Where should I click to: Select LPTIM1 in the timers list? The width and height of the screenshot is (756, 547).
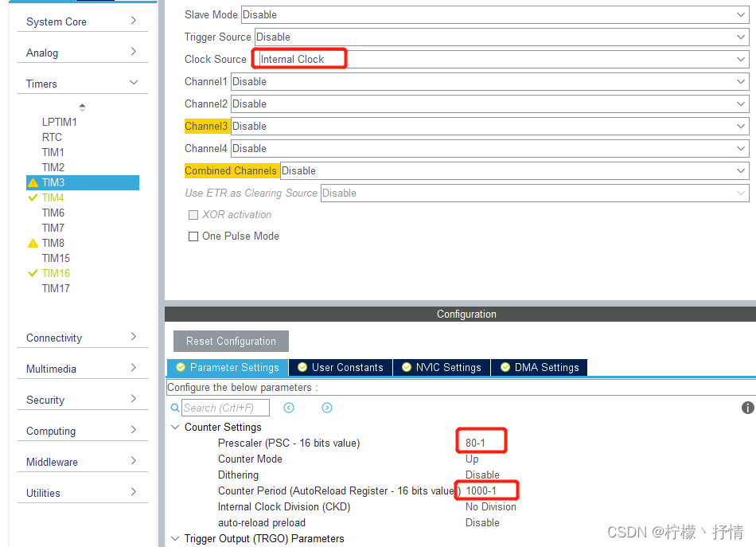click(60, 122)
